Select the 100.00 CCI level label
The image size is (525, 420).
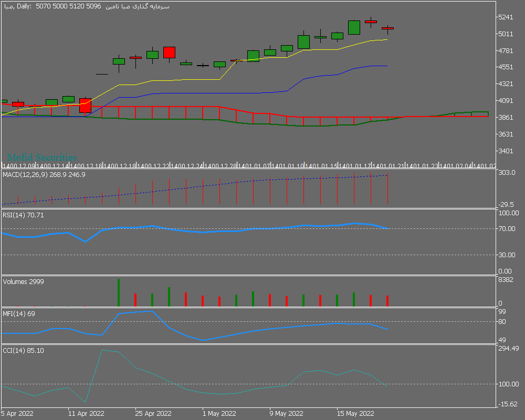(509, 384)
